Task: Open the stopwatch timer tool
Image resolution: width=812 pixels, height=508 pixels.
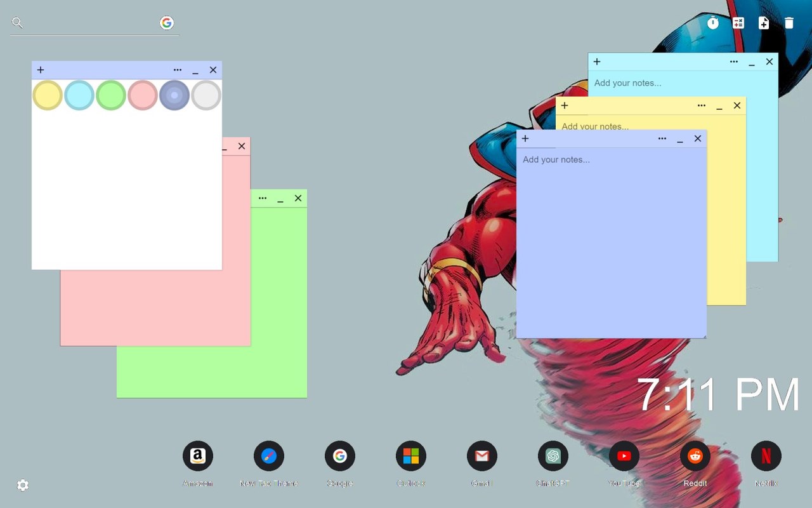Action: pyautogui.click(x=713, y=23)
